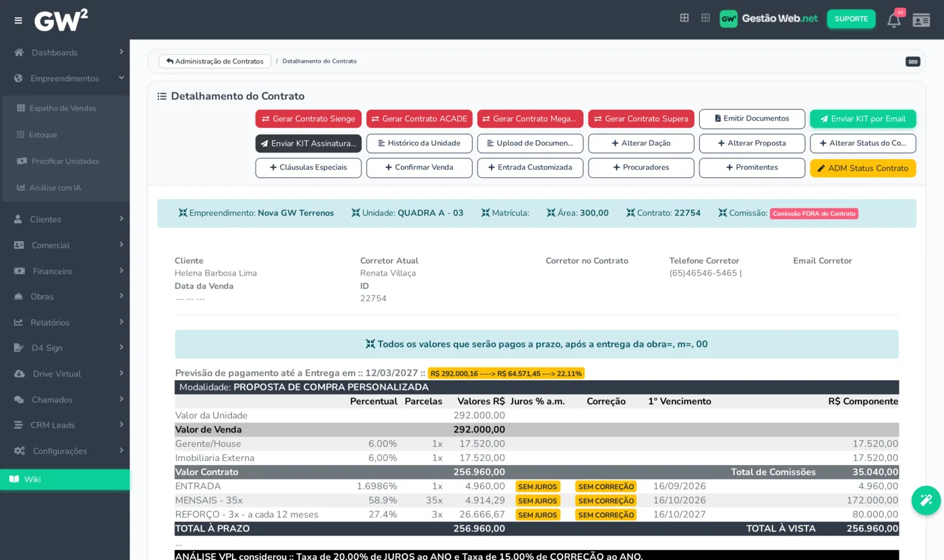
Task: Open the notifications bell
Action: (x=894, y=20)
